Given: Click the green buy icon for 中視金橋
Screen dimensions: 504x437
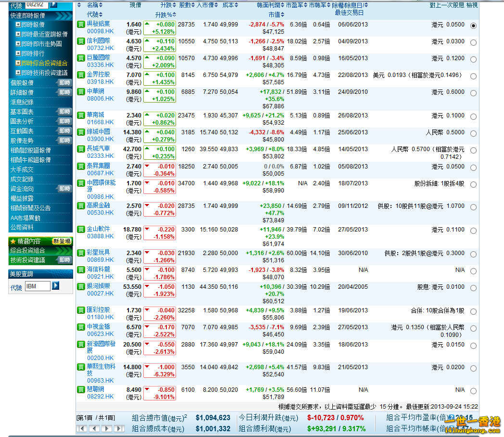Looking at the screenshot, I should (81, 327).
